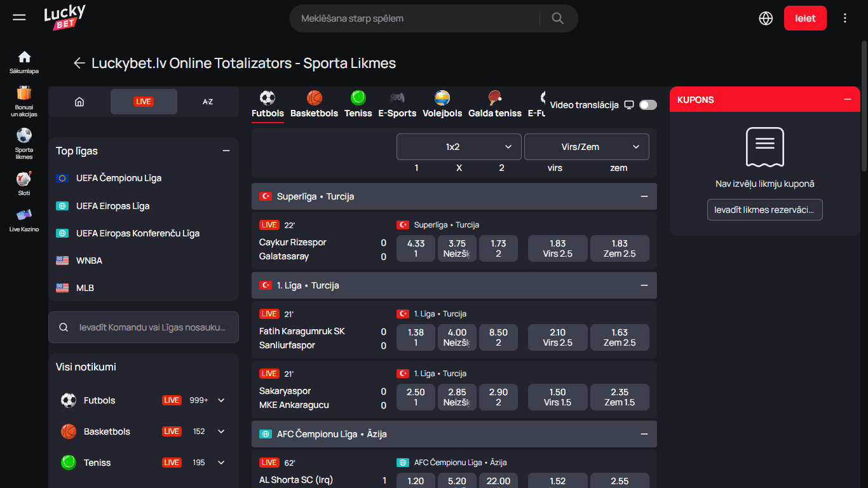Collapse AFC Čempionu Līga • Āzija section
The width and height of the screenshot is (868, 488).
click(x=644, y=434)
